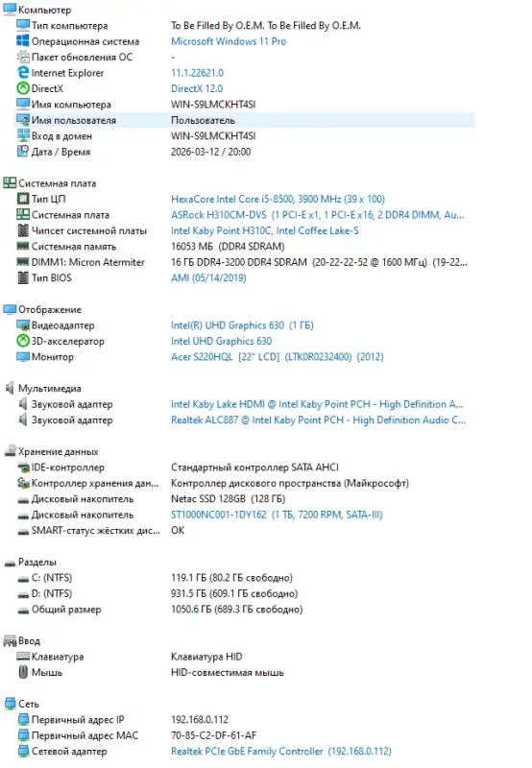Click the Имя пользователя row icon

22,120
